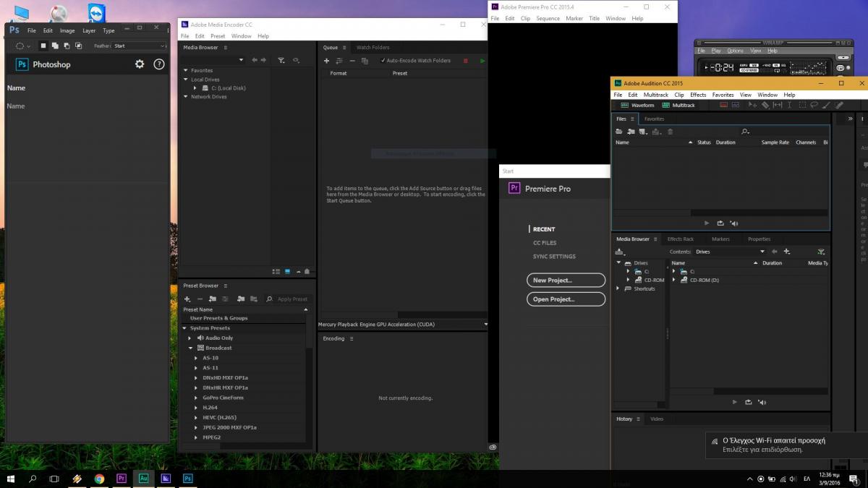Open Google Chrome from the Windows taskbar
The width and height of the screenshot is (868, 488).
99,478
